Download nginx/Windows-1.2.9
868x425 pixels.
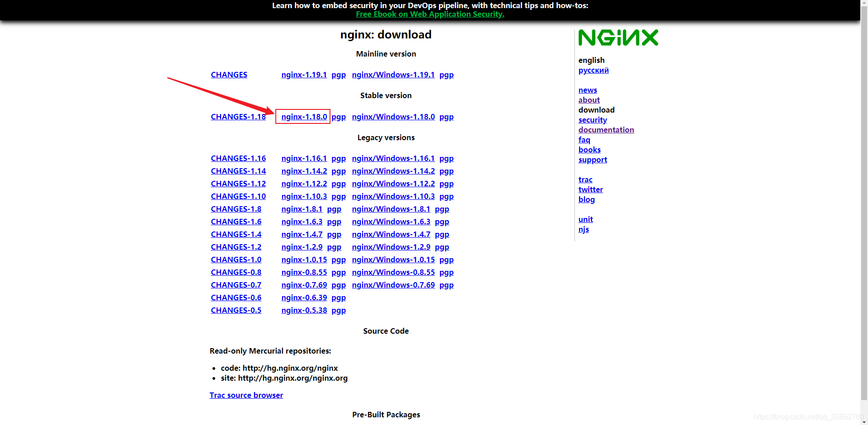(x=391, y=247)
